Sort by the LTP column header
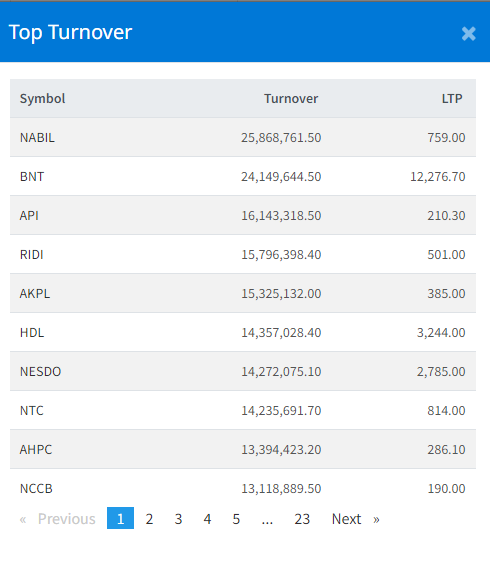490x561 pixels. coord(452,98)
